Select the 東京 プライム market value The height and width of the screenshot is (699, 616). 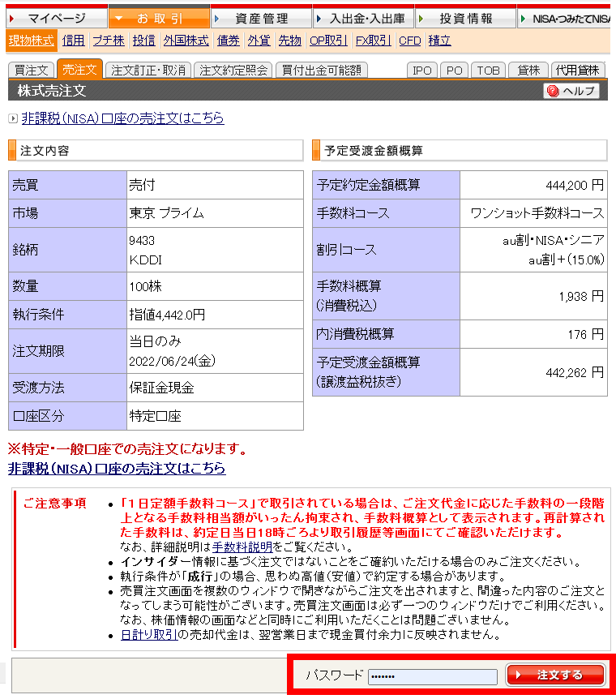point(166,213)
